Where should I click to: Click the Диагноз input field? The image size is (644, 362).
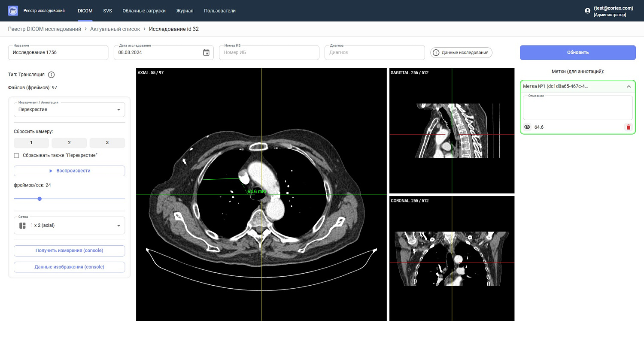pyautogui.click(x=374, y=52)
